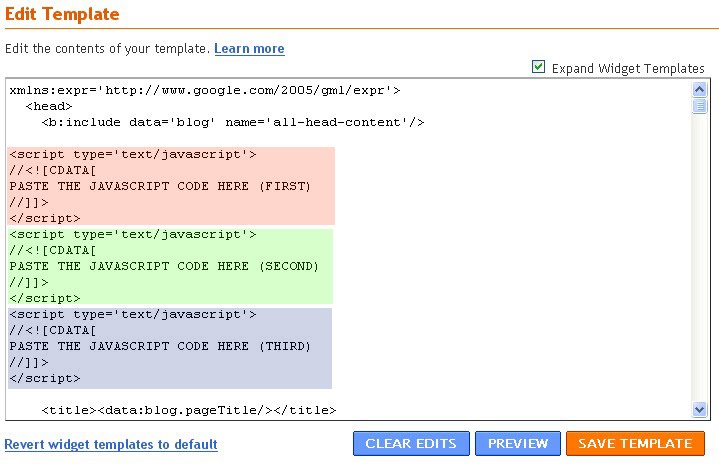The width and height of the screenshot is (719, 464).
Task: Click the green-highlighted closing script tag
Action: coord(45,298)
